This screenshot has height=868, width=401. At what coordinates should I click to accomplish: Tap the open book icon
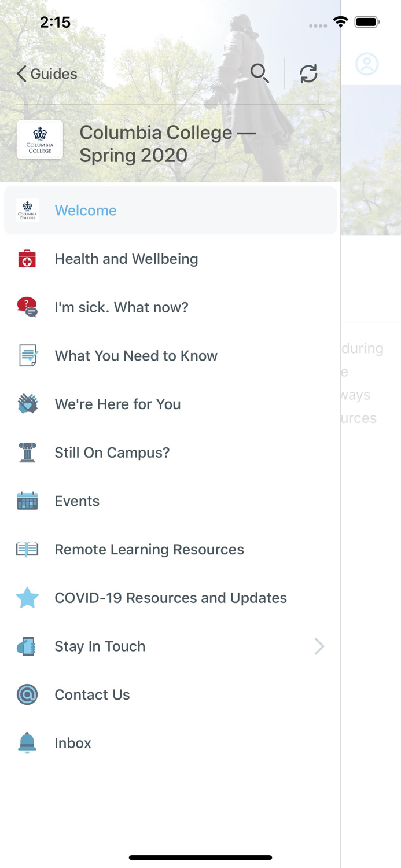click(27, 549)
